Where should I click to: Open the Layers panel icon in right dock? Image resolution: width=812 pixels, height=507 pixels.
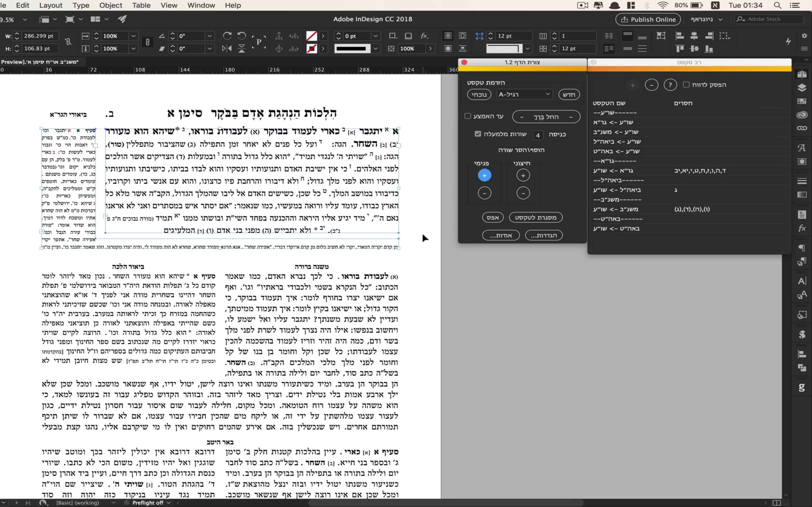tap(802, 88)
